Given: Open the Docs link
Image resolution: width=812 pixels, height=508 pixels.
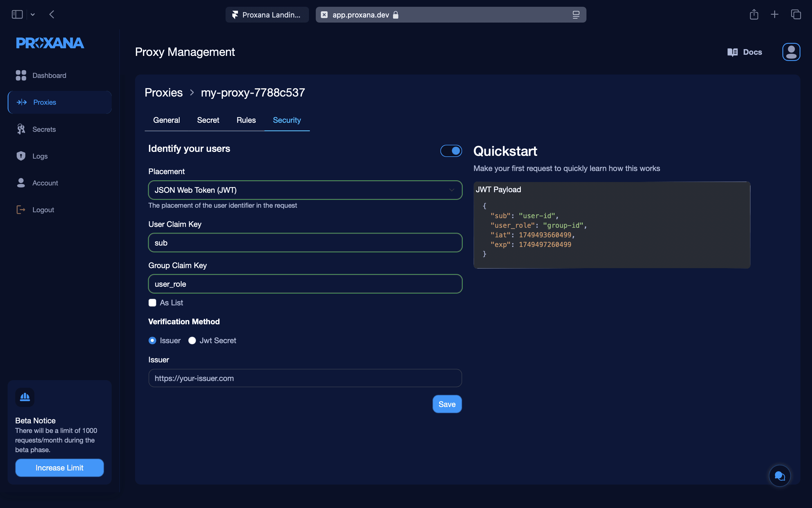Looking at the screenshot, I should [x=745, y=52].
